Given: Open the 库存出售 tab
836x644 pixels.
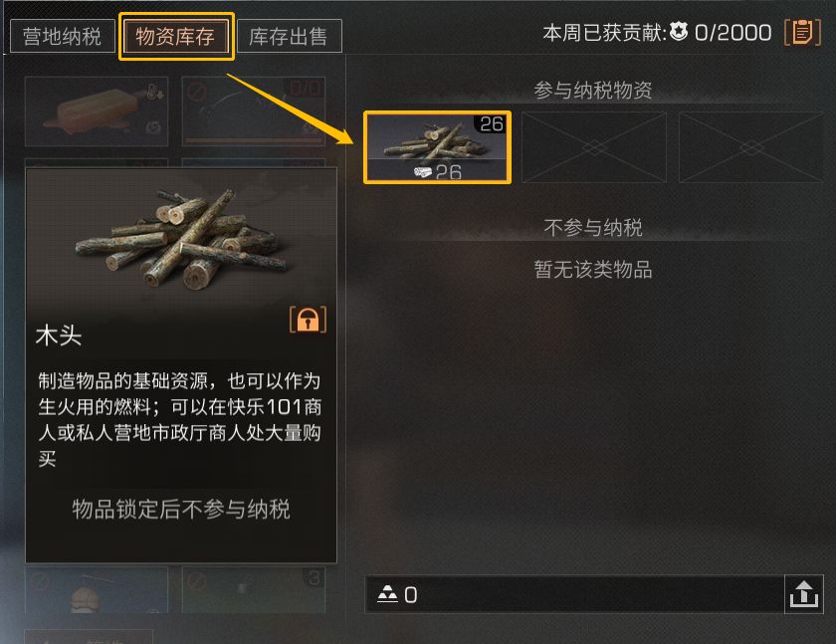Looking at the screenshot, I should [x=289, y=36].
